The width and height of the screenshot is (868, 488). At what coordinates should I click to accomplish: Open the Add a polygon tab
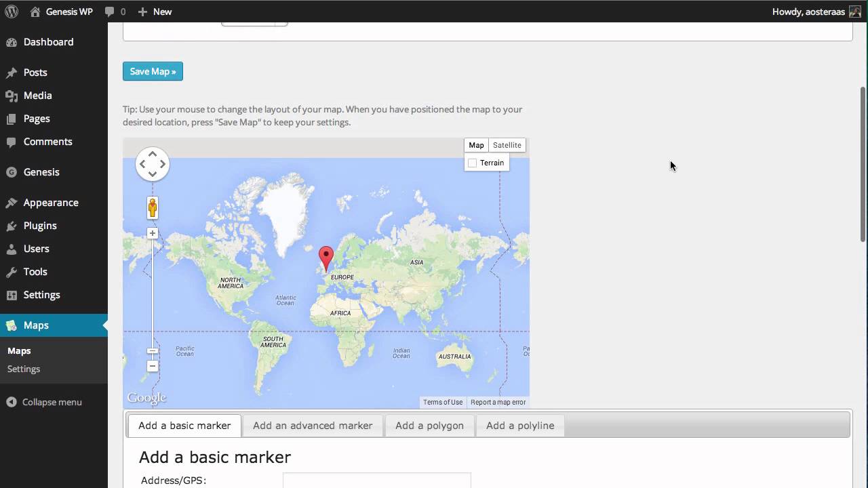tap(429, 426)
